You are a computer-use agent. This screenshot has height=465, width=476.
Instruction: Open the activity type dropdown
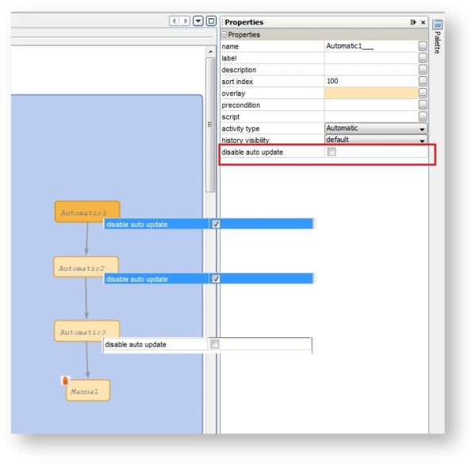pos(422,129)
